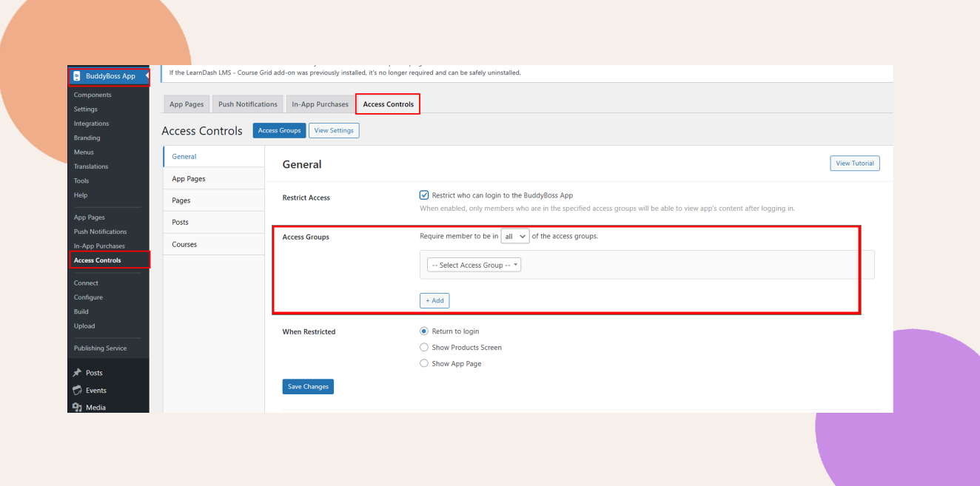
Task: Click the Access Groups button
Action: (279, 130)
